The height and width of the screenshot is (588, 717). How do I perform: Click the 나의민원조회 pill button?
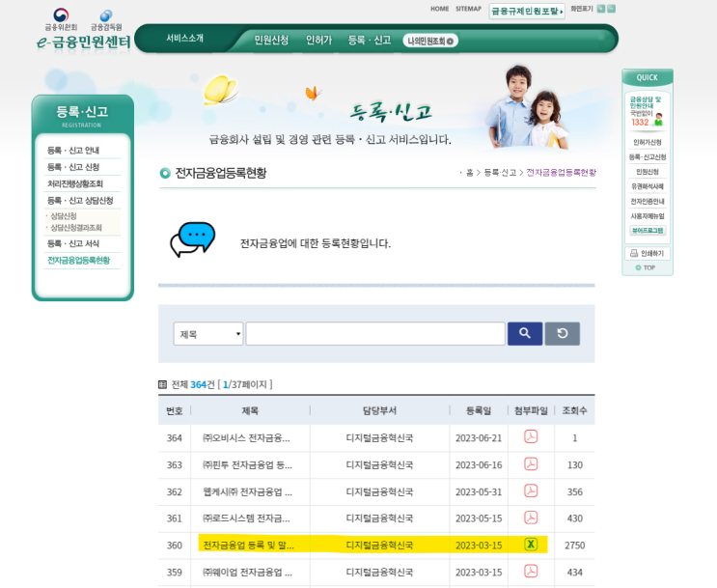tap(430, 41)
